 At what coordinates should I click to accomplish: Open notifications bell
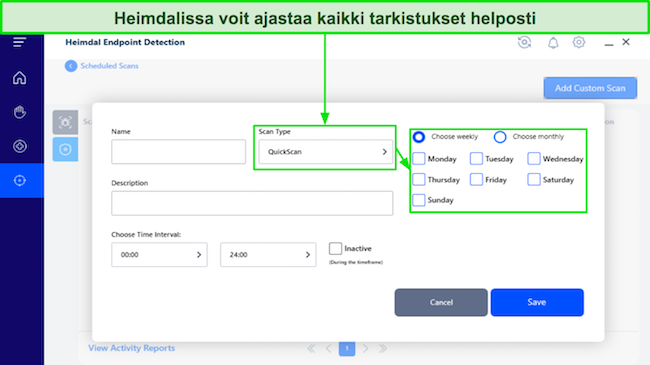pos(553,42)
